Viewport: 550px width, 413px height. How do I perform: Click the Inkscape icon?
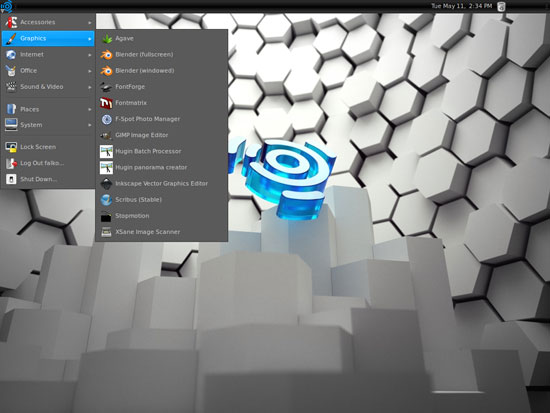pos(106,184)
